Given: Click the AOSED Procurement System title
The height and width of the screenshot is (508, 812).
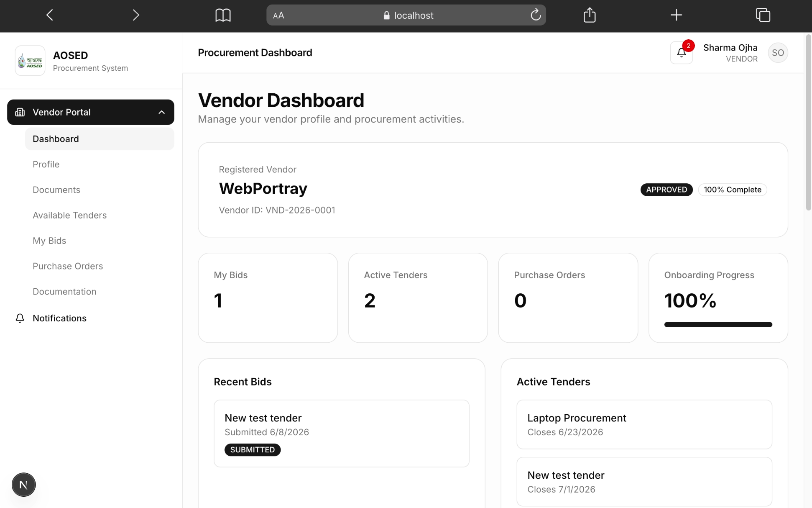Looking at the screenshot, I should tap(90, 61).
